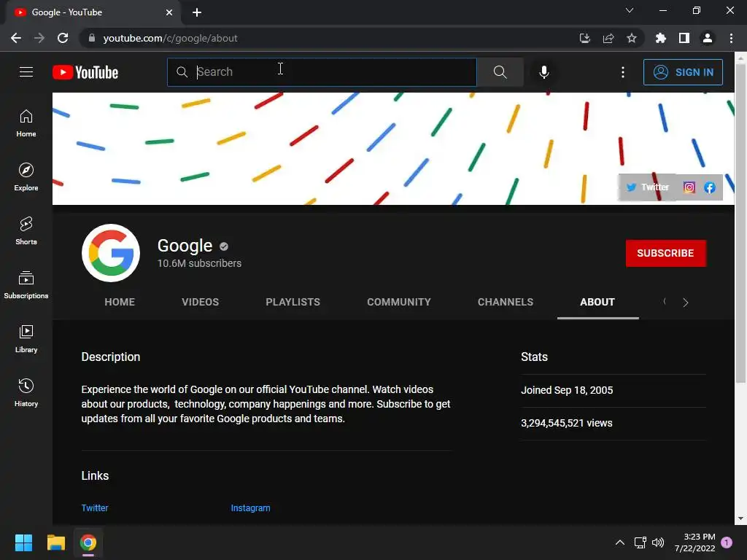Open Explore in sidebar
Viewport: 747px width, 560px height.
click(26, 177)
